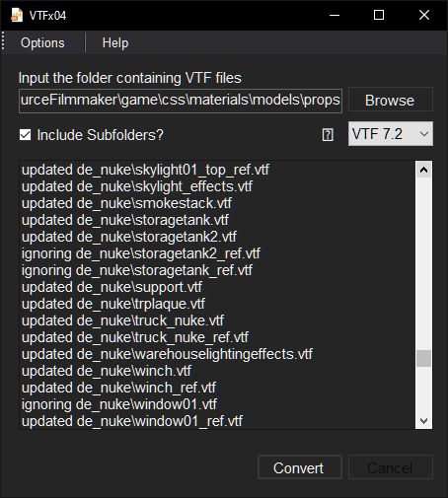The width and height of the screenshot is (448, 498).
Task: Click the VTFx04 app icon in title bar
Action: [x=17, y=15]
